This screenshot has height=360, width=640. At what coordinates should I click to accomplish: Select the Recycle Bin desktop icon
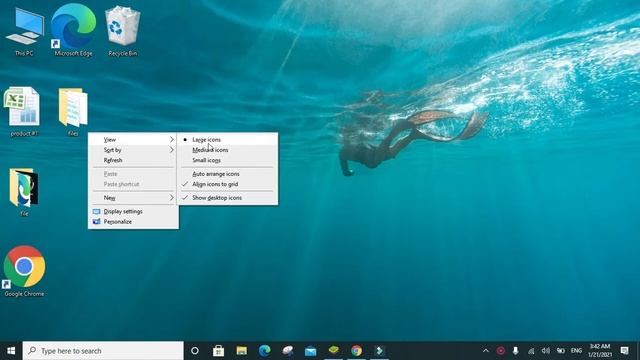tap(122, 31)
